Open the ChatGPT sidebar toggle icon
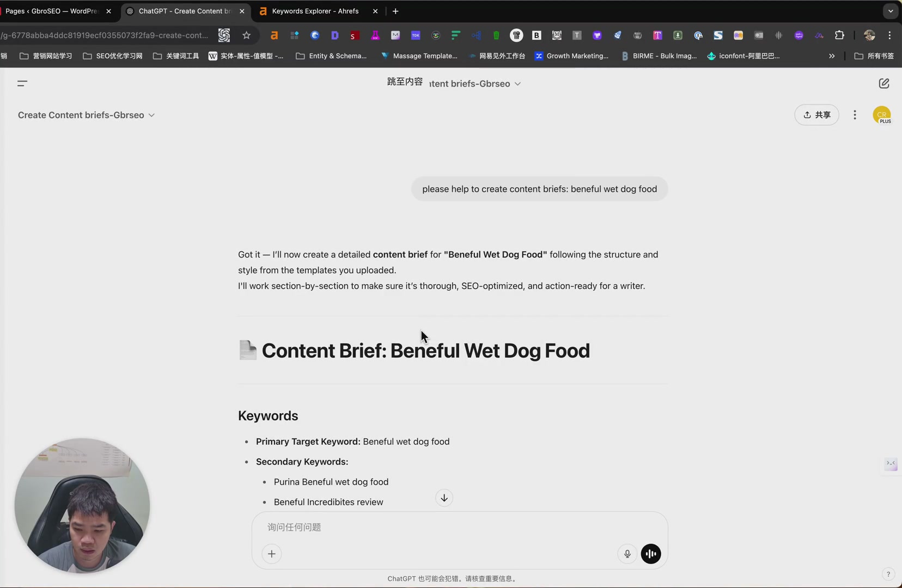Screen dimensions: 902x588 click(22, 83)
